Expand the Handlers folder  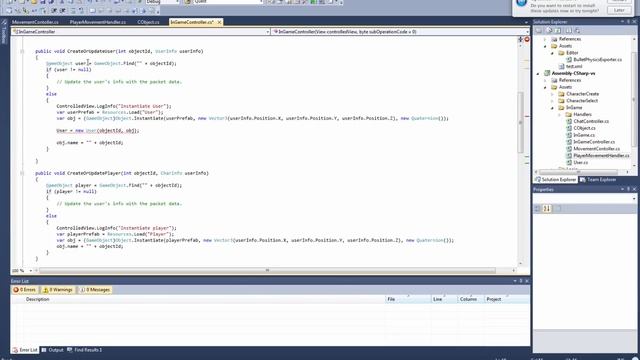[x=560, y=115]
